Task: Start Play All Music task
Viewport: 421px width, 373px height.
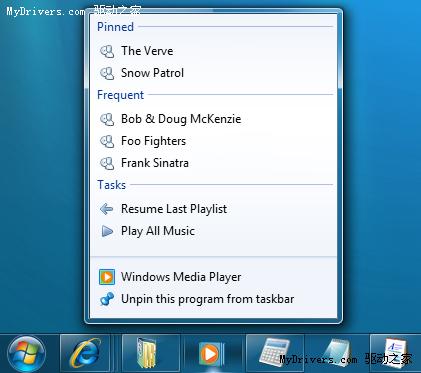Action: (x=213, y=231)
